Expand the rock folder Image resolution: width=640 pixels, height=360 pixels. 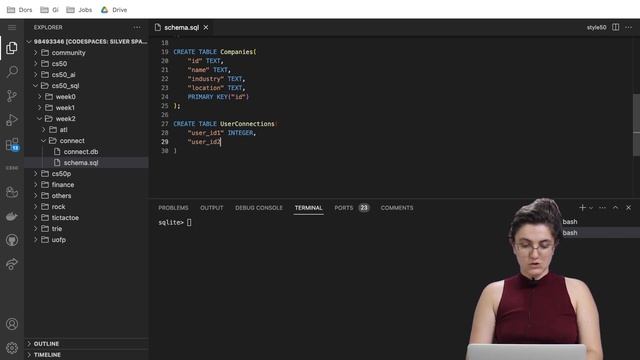pos(87,207)
